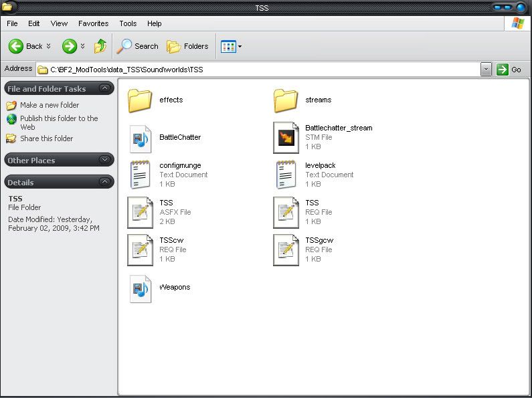This screenshot has height=398, width=532.
Task: Click the Search magnifier icon
Action: 124,46
